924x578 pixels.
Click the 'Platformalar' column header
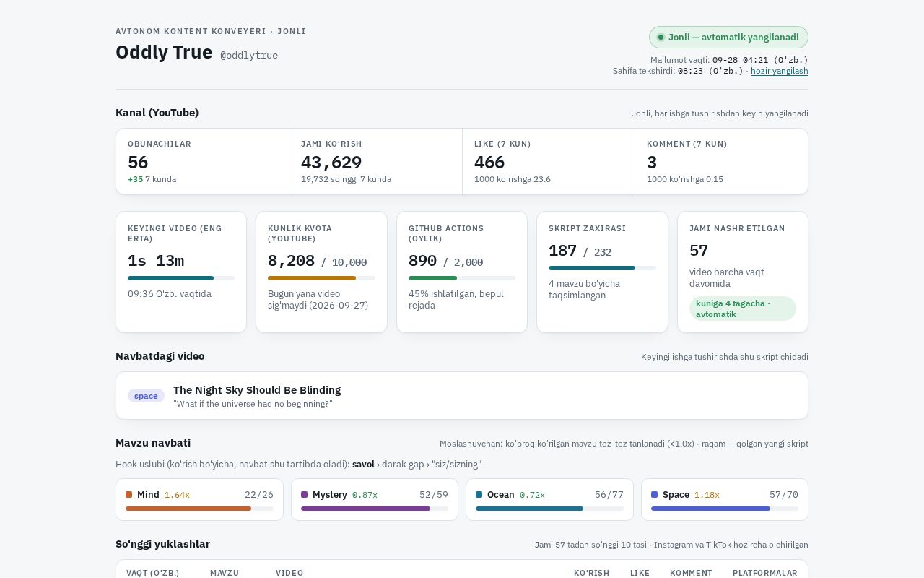pos(765,573)
